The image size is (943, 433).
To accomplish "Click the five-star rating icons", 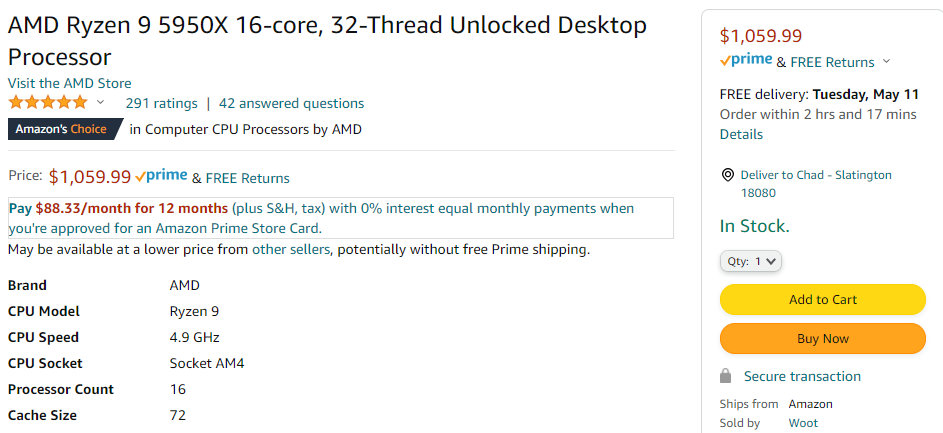I will (x=48, y=103).
